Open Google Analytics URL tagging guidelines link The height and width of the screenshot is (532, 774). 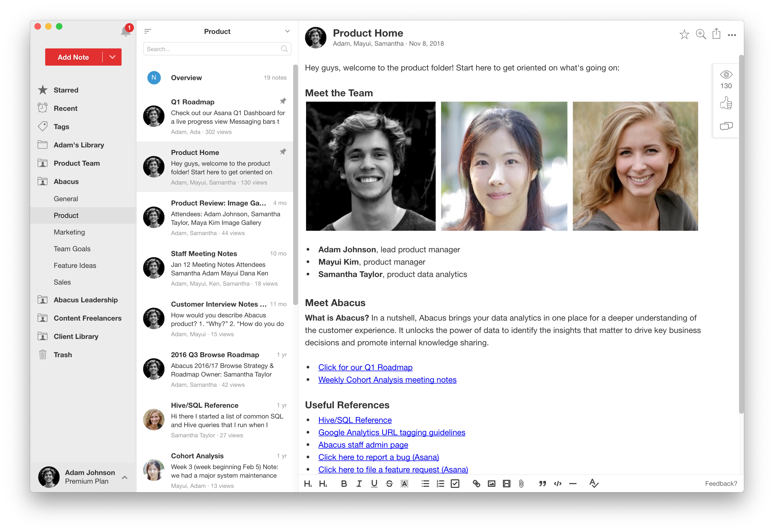[x=392, y=432]
